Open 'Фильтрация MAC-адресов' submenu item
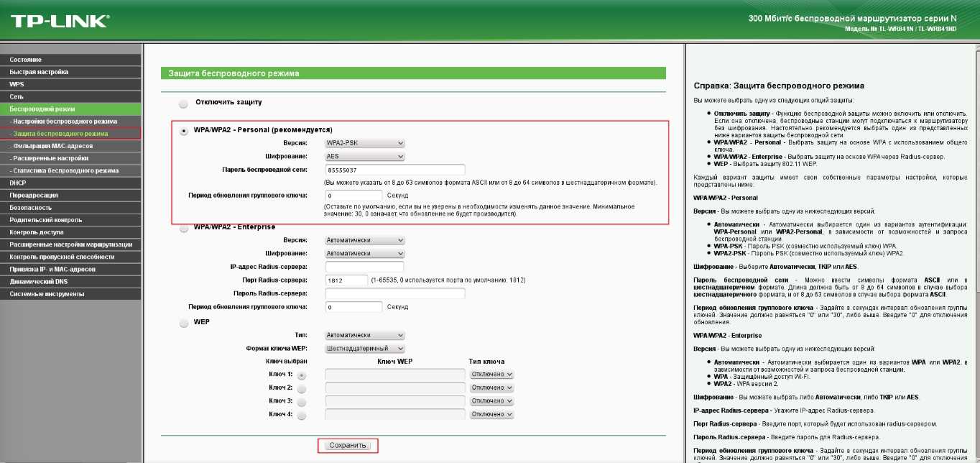The width and height of the screenshot is (980, 463). click(52, 146)
